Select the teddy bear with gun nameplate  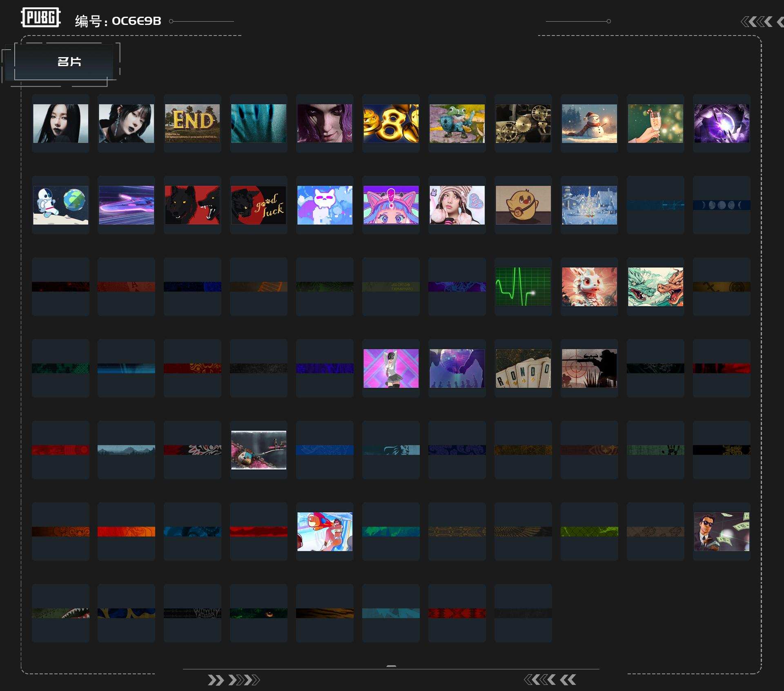tap(258, 450)
